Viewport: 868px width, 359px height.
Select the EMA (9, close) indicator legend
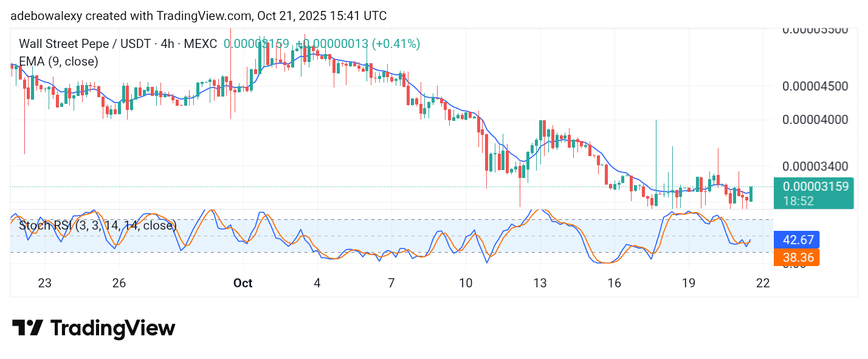tap(58, 61)
